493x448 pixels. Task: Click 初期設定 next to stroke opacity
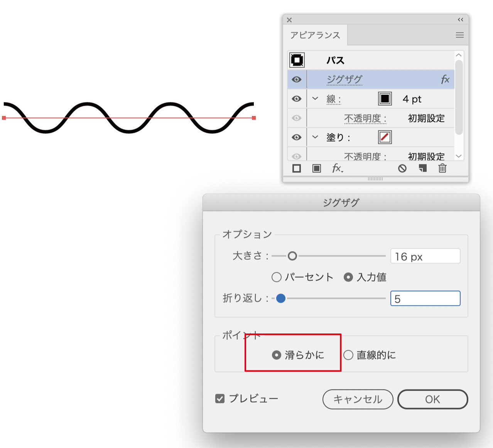pyautogui.click(x=426, y=118)
